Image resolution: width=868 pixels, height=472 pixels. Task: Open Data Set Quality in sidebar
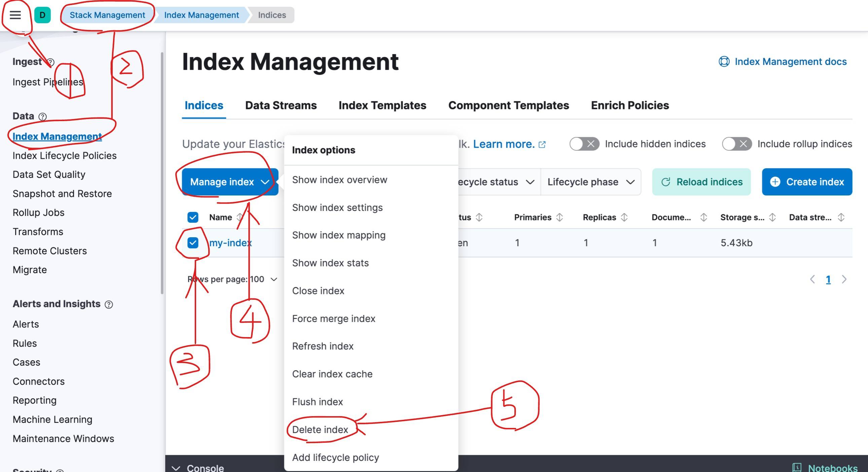pos(49,175)
